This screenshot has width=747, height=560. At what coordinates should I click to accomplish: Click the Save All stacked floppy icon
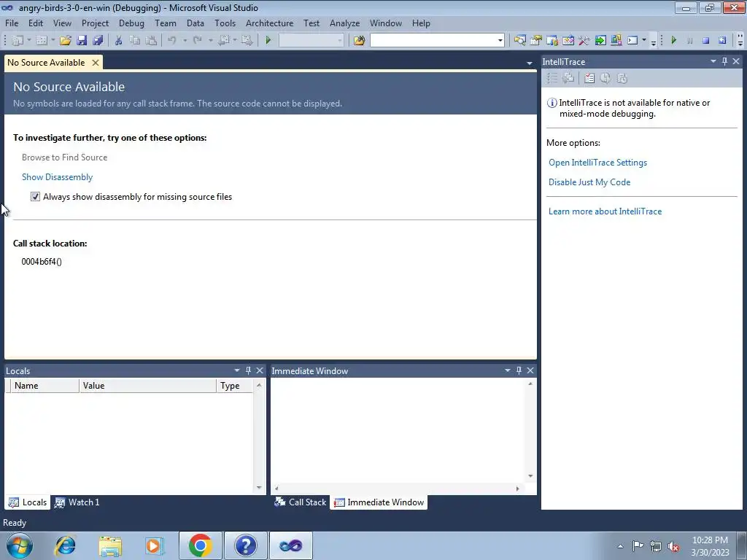coord(98,41)
